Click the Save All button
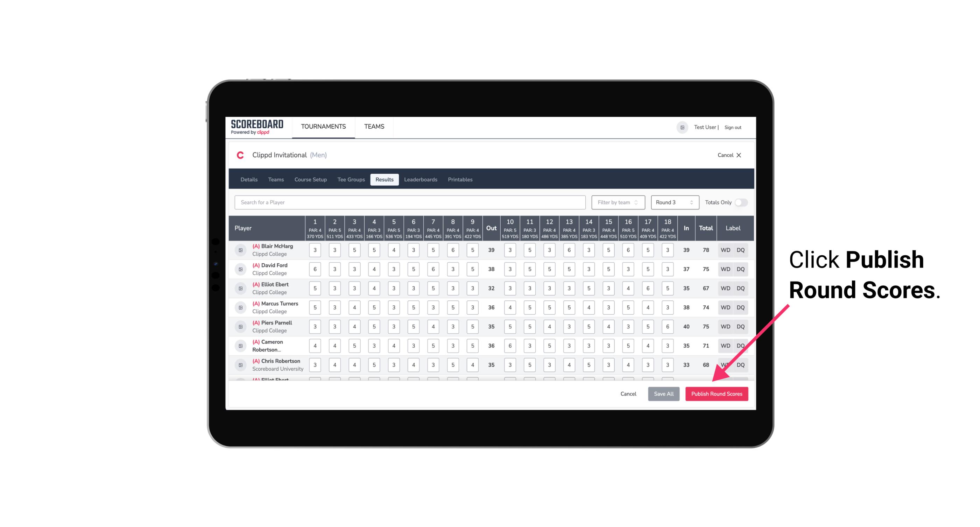Image resolution: width=980 pixels, height=527 pixels. 663,393
